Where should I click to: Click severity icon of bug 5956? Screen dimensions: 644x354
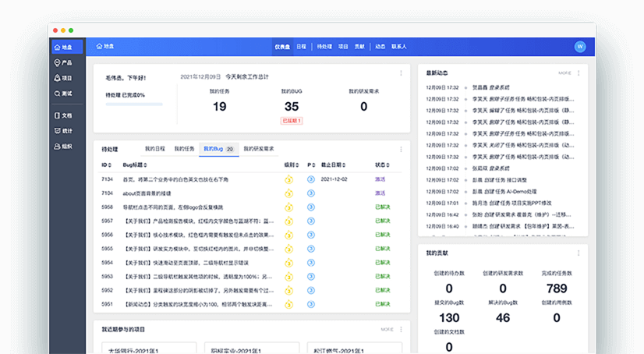(288, 235)
